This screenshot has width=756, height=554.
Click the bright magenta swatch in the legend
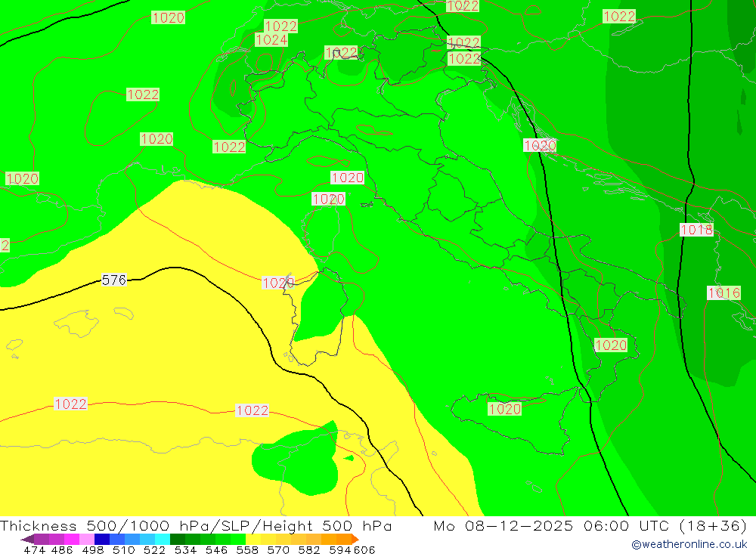[72, 539]
